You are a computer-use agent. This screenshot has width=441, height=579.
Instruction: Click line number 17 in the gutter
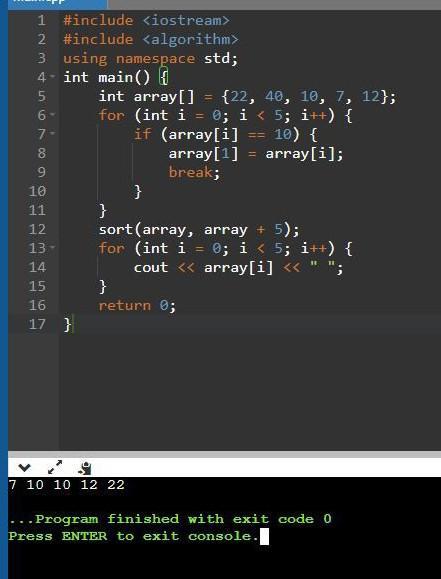37,324
